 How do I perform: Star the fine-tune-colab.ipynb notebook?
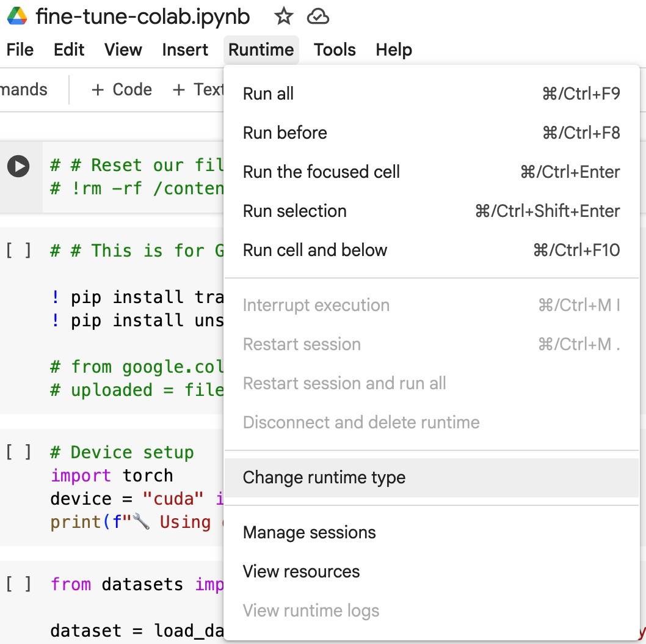(x=283, y=16)
